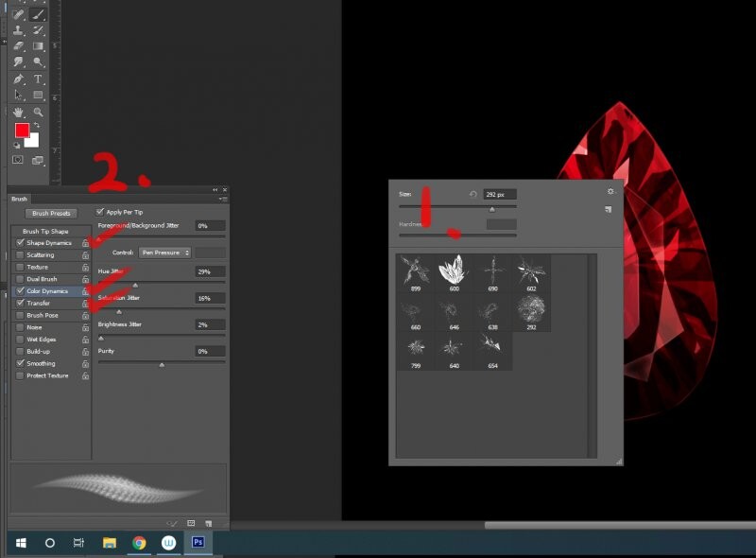Select the Brush tool in the toolbar

(x=39, y=14)
